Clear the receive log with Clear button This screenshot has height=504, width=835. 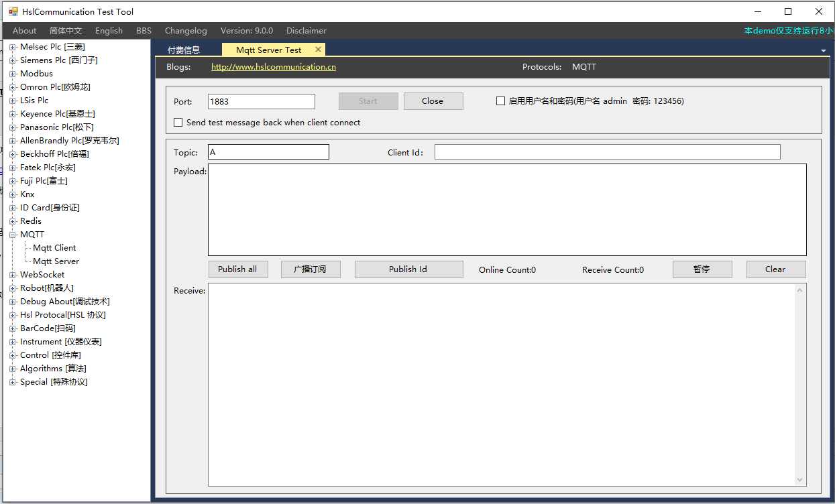(x=776, y=269)
